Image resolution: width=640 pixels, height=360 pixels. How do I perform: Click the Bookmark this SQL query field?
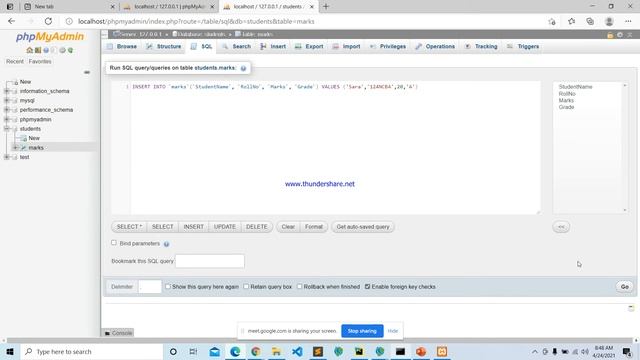tap(210, 261)
